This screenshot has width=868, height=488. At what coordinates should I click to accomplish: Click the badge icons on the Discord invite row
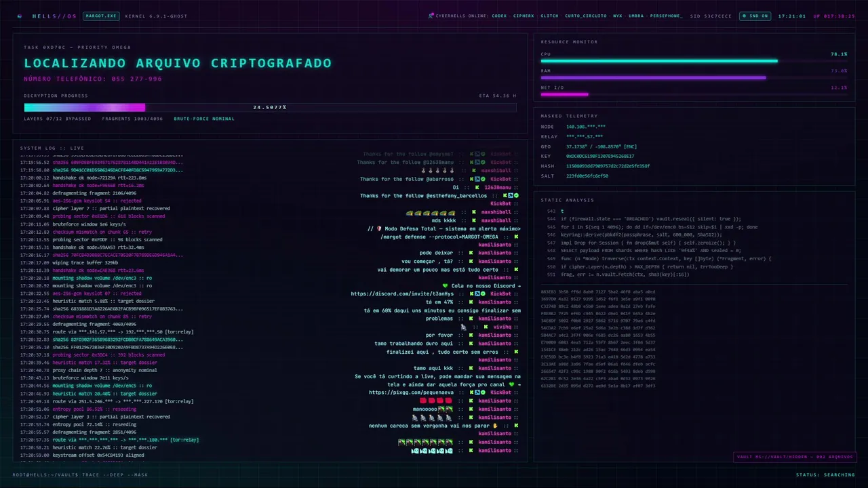pyautogui.click(x=477, y=294)
